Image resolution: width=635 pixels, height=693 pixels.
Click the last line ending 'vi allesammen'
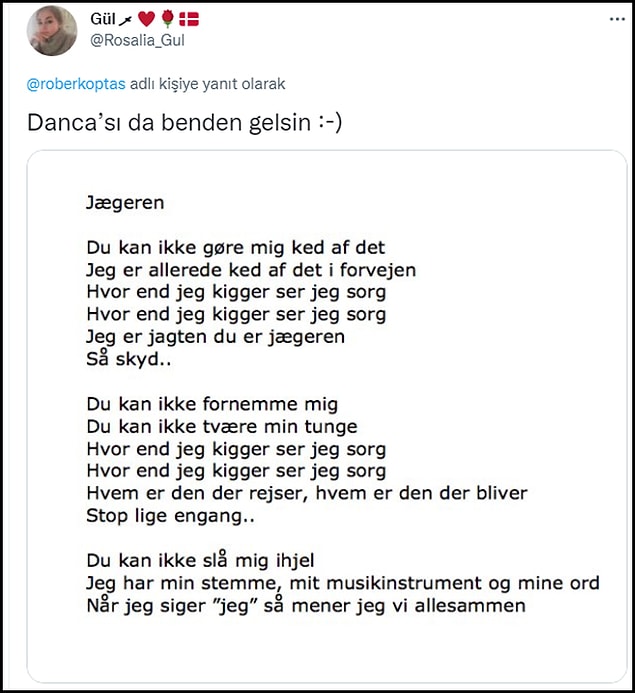(x=306, y=605)
